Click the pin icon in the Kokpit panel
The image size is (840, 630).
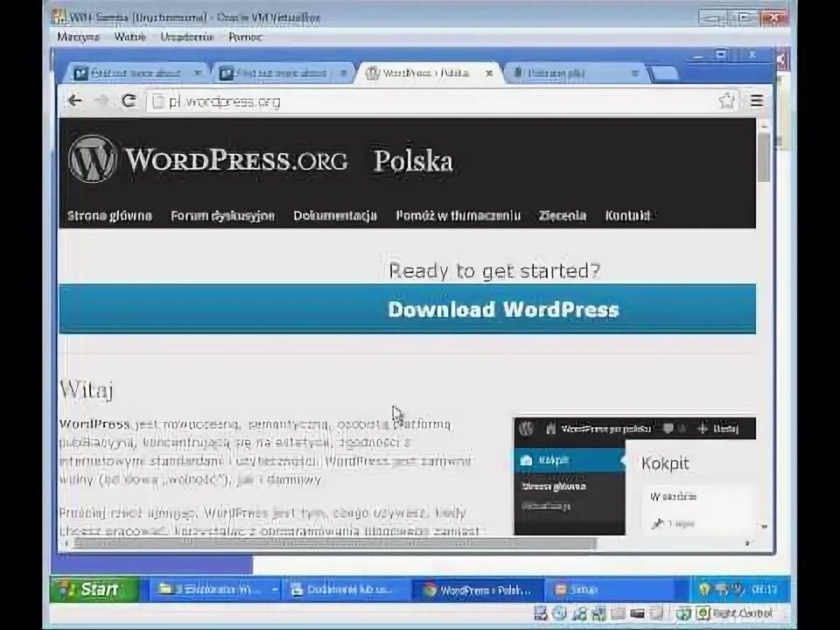tap(657, 523)
